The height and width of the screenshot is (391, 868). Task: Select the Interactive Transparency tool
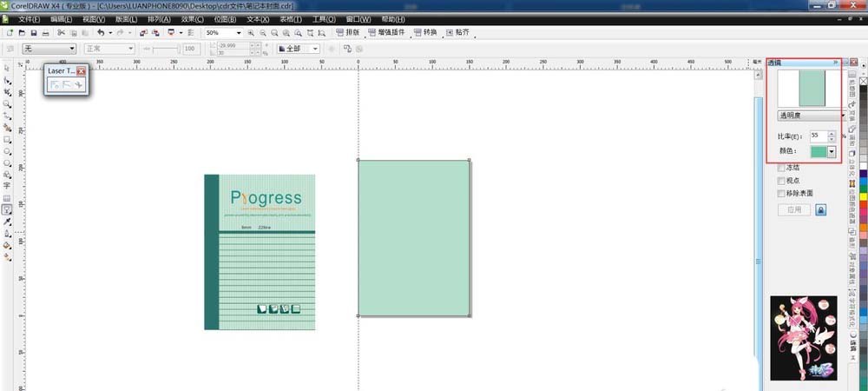[7, 210]
